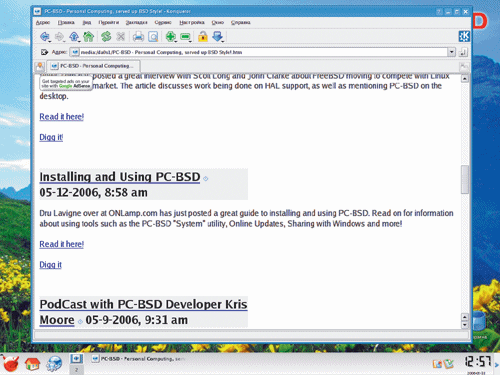Go up one level with Up arrow icon

(x=74, y=36)
